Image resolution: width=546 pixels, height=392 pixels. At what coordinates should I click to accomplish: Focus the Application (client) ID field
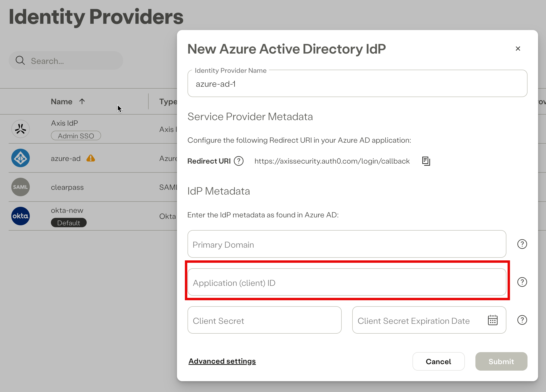(347, 282)
